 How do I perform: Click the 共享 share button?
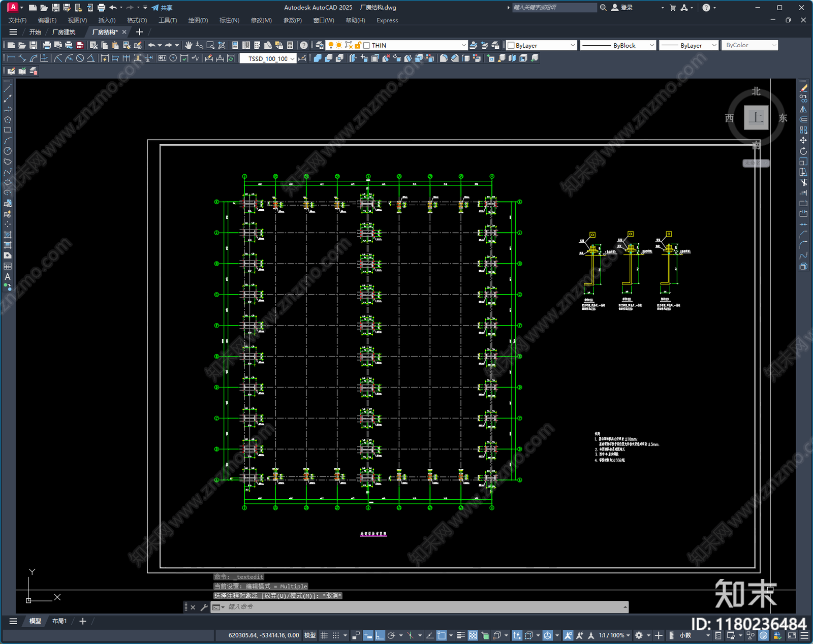[162, 8]
